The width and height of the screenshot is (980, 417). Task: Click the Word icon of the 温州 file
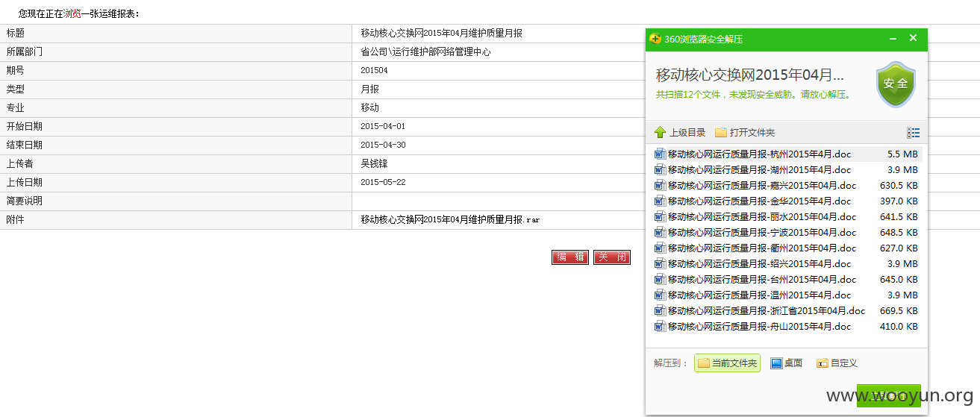[x=660, y=295]
